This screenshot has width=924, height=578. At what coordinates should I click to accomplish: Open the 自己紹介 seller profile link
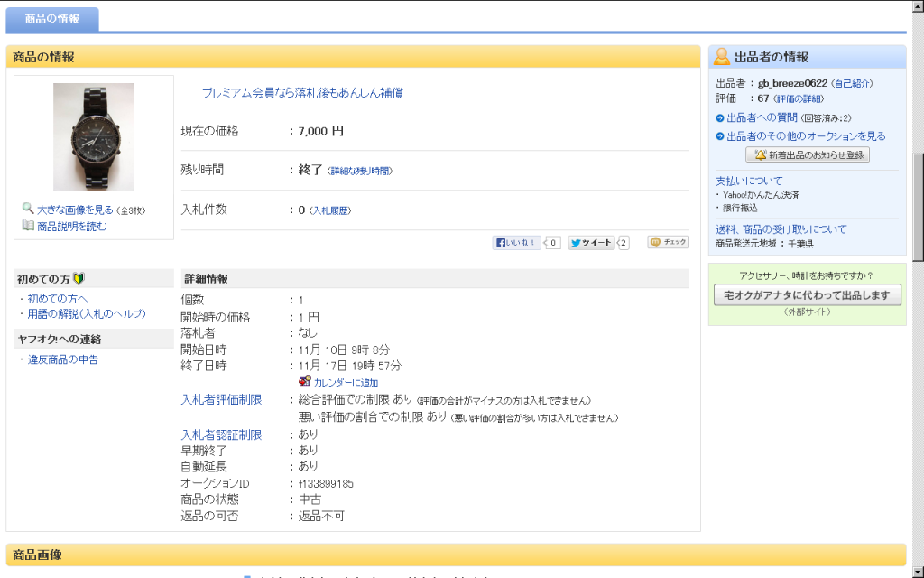[852, 83]
